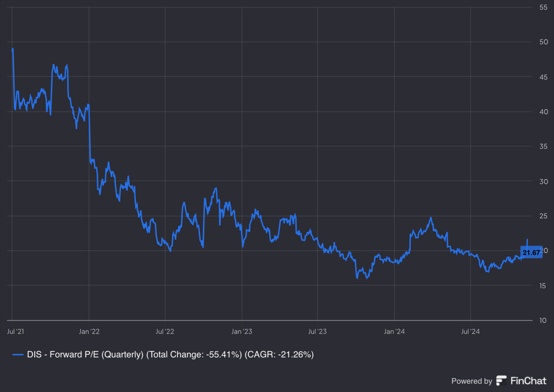Click the 21.67 current value label
The image size is (554, 392).
531,252
